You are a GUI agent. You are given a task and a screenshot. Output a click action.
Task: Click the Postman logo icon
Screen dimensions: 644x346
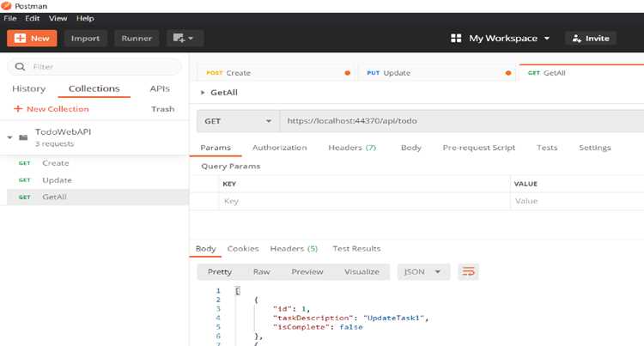tap(6, 6)
